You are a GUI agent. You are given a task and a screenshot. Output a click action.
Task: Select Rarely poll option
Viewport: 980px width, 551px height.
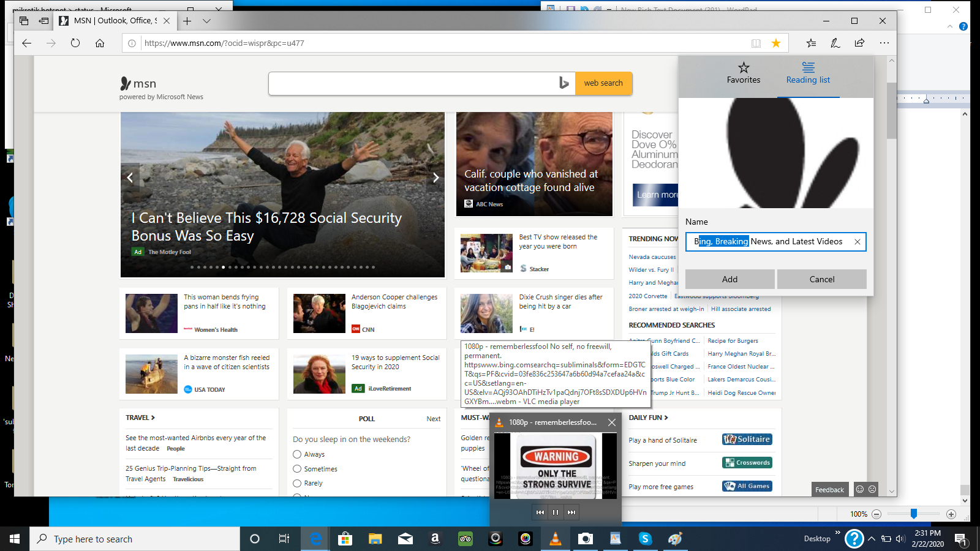pyautogui.click(x=297, y=483)
